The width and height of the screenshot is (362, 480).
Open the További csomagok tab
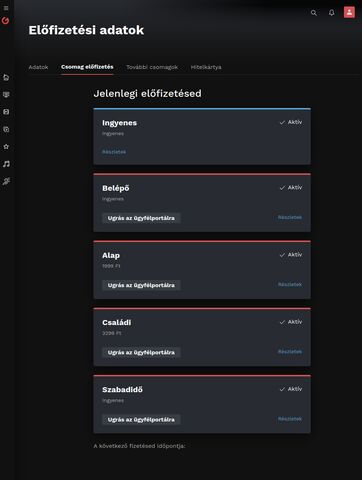(x=152, y=67)
